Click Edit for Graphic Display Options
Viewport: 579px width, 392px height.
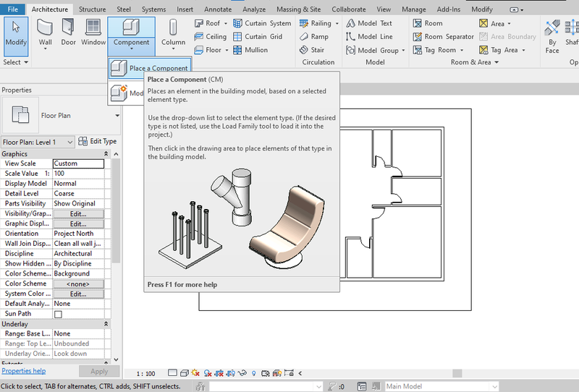point(78,224)
